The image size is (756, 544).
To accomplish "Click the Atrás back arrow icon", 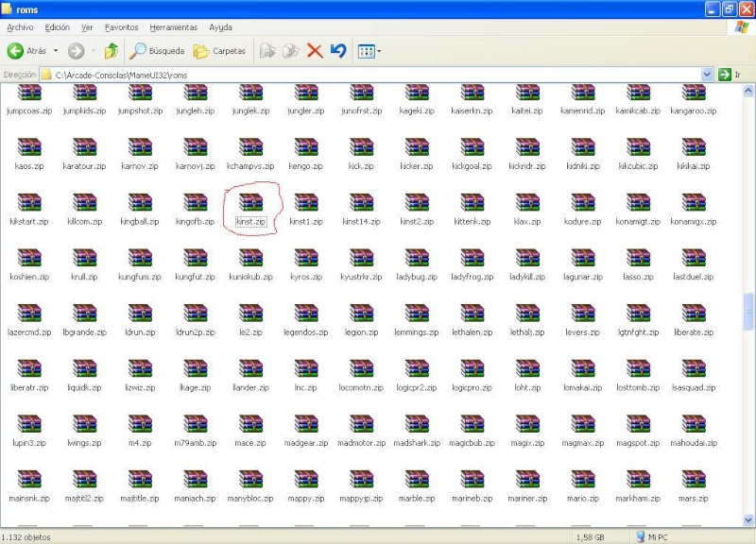I will pyautogui.click(x=15, y=51).
